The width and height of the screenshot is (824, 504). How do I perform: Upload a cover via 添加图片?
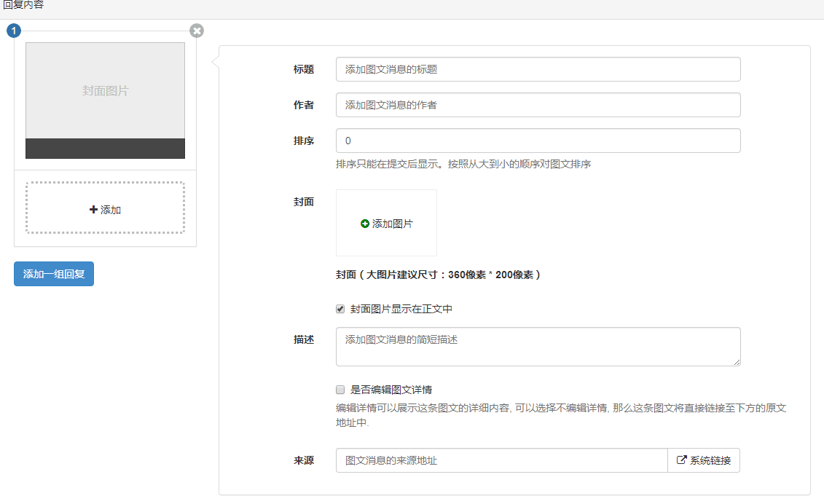pos(386,223)
